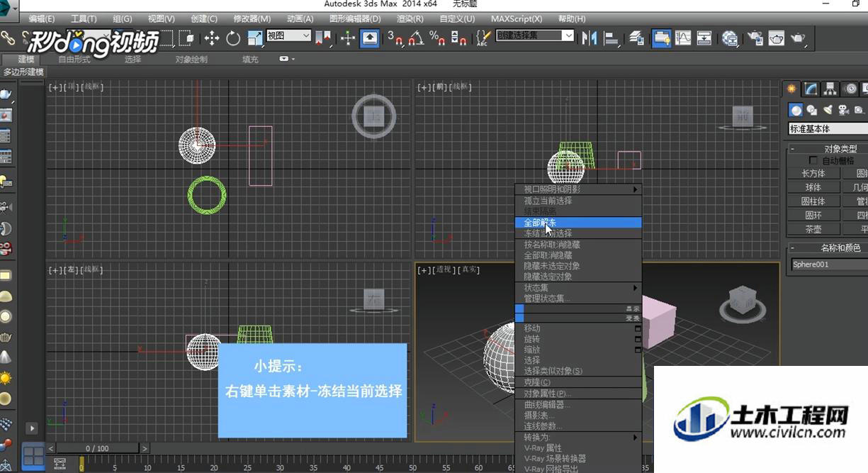Viewport: 868px width, 473px height.
Task: Click the top viewport ViewCube
Action: 373,115
